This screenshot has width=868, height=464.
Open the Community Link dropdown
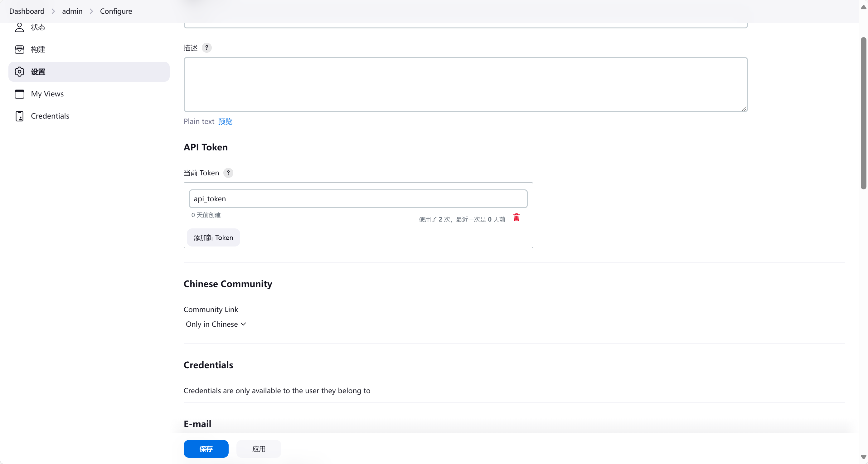coord(216,324)
